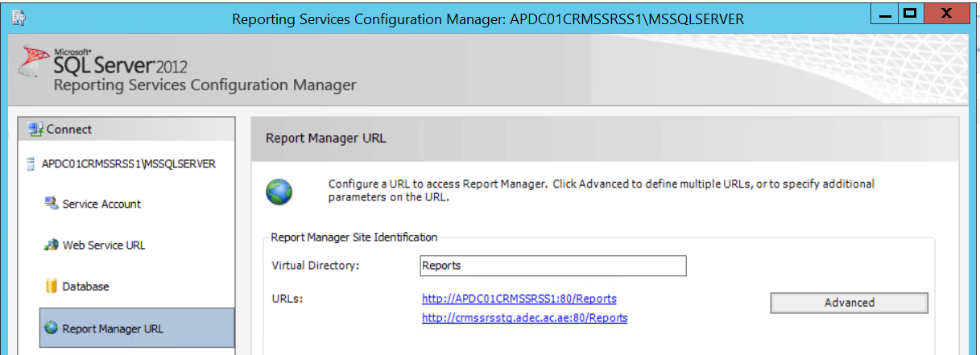Click the yellow Database cylinder icon

(52, 287)
